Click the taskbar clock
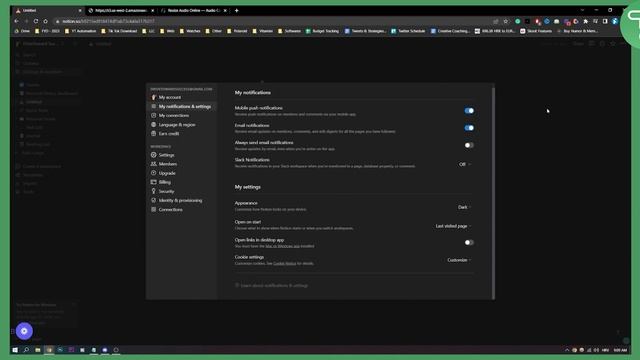Screen dimensions: 640x360 click(620, 350)
